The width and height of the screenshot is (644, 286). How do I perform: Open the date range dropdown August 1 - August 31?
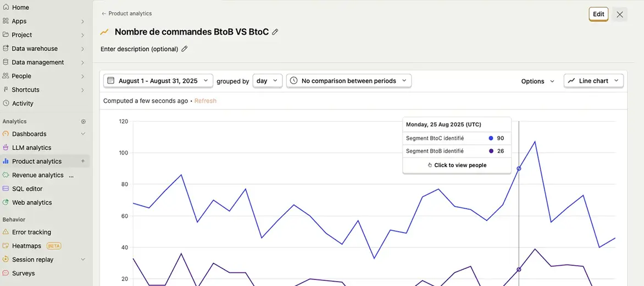point(158,81)
